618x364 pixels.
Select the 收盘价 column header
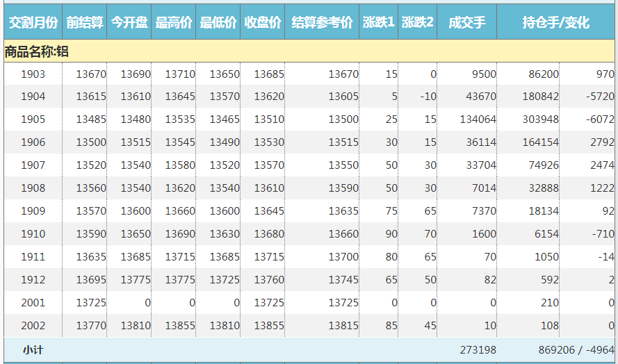[x=263, y=23]
